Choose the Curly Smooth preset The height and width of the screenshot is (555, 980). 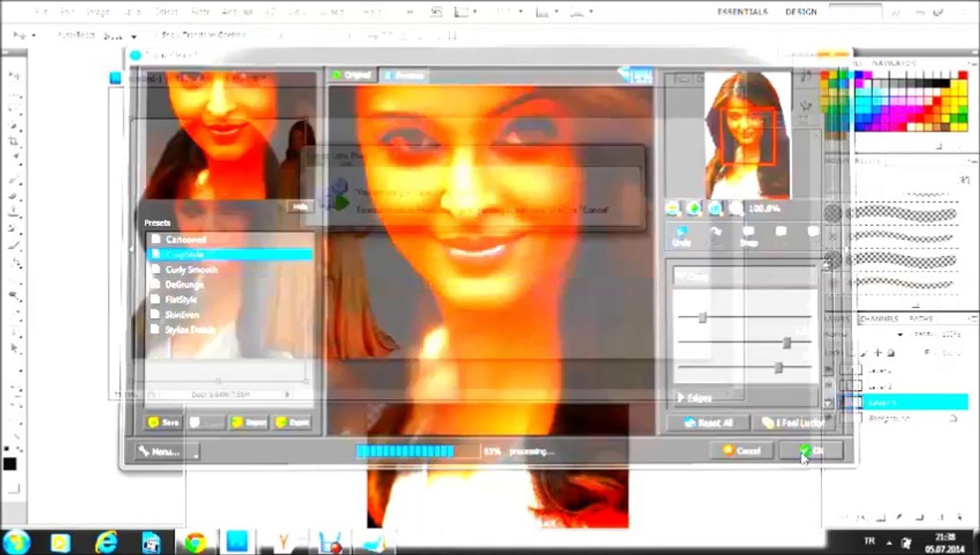coord(230,270)
